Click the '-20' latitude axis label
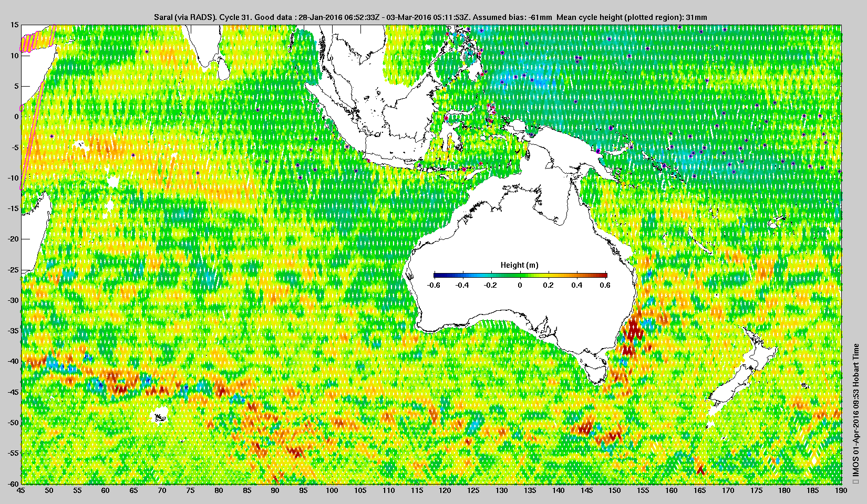867x504 pixels. pos(13,239)
